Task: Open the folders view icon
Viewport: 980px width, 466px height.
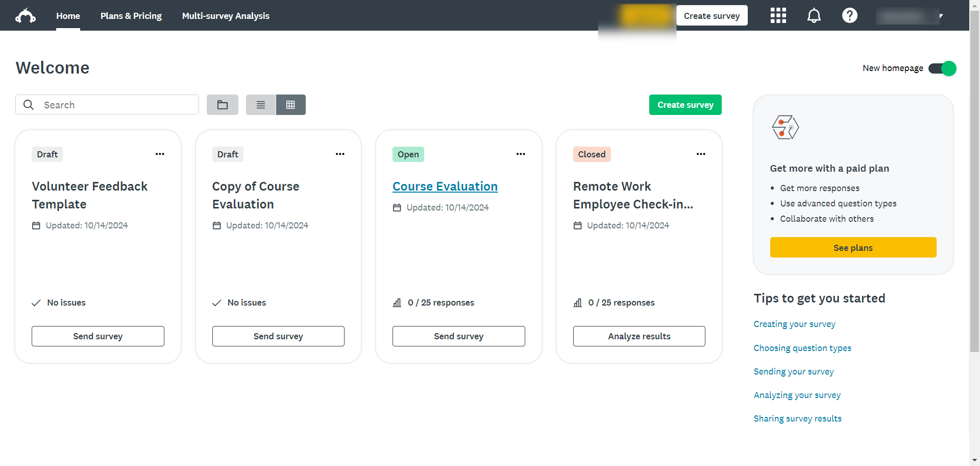Action: tap(223, 105)
